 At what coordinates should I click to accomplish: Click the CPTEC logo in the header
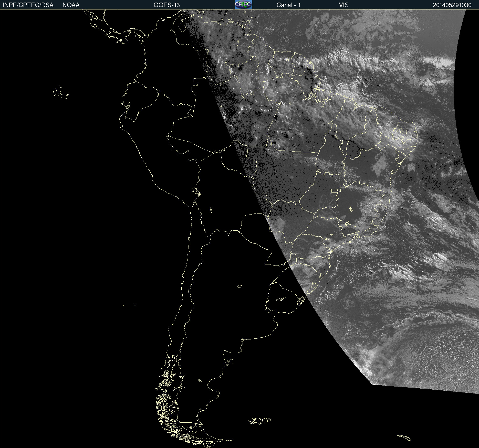[x=243, y=5]
